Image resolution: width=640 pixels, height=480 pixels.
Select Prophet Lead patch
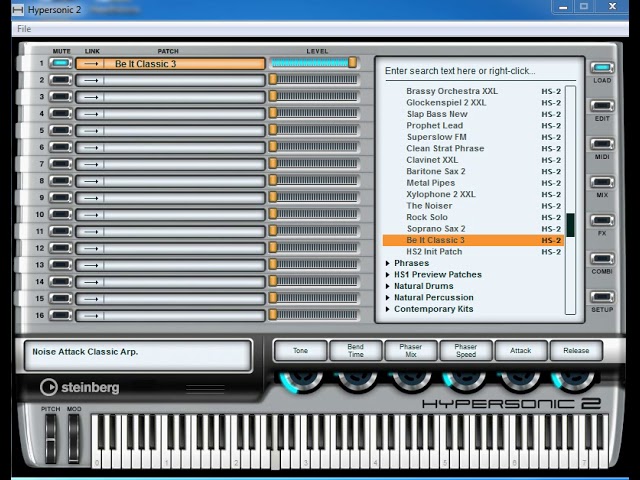(473, 126)
